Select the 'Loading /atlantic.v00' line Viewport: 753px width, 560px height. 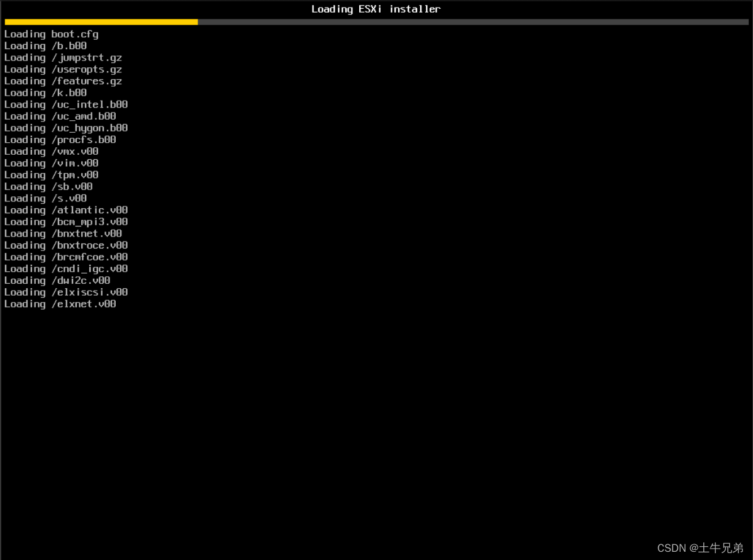tap(66, 210)
